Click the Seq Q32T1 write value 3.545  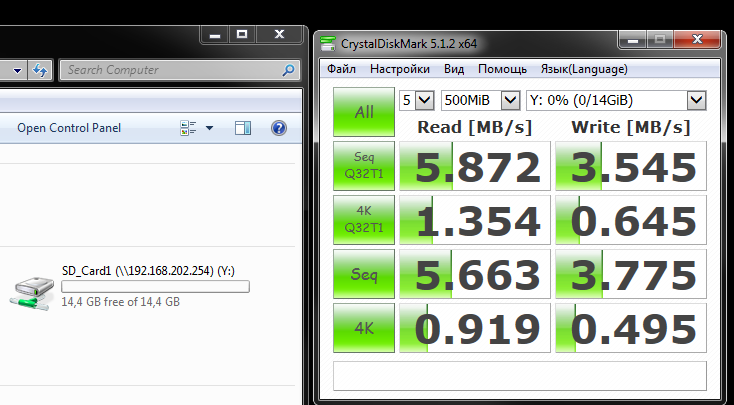(x=631, y=166)
